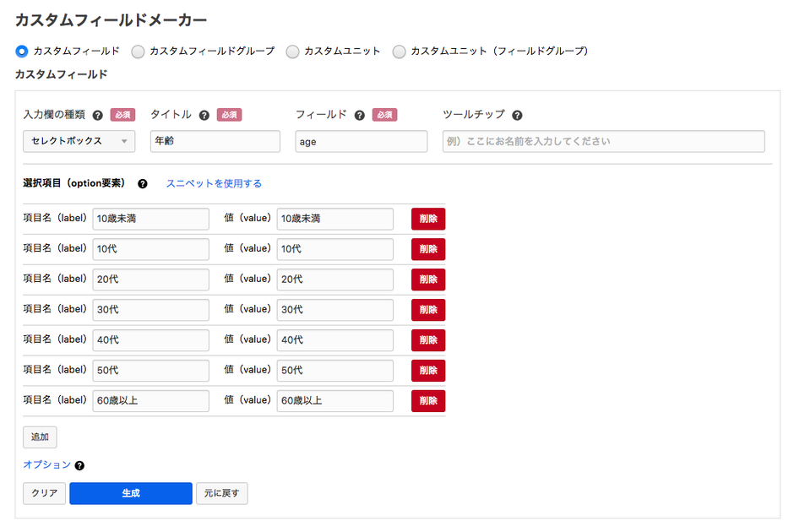Delete the 10歳未満 option row

tap(427, 219)
